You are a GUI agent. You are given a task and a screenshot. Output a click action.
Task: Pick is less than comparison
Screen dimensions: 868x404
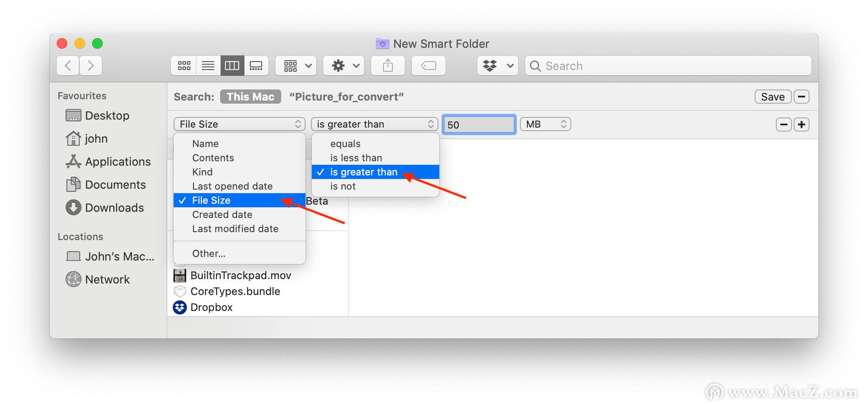click(376, 158)
